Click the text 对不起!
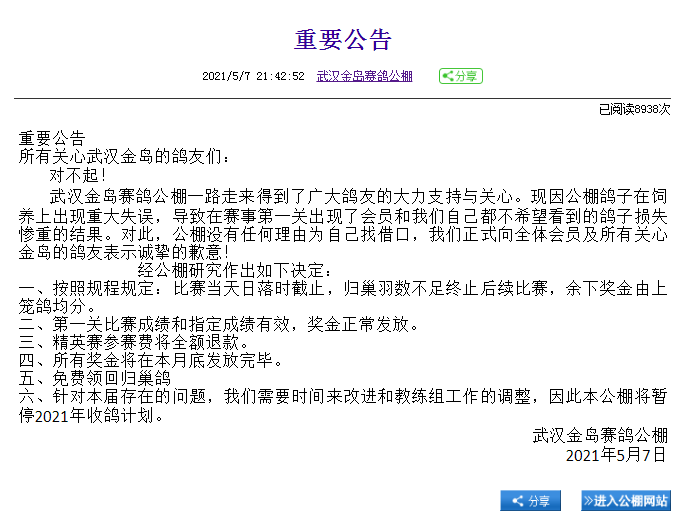 tap(78, 175)
